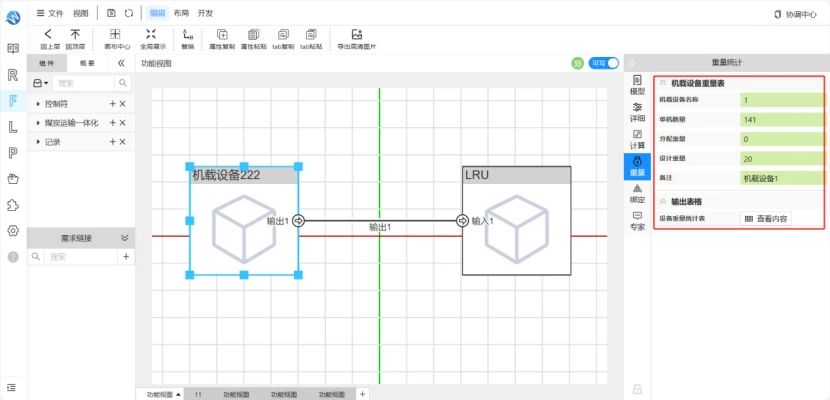Click the save icon in top bar
830x400 pixels.
coord(111,13)
